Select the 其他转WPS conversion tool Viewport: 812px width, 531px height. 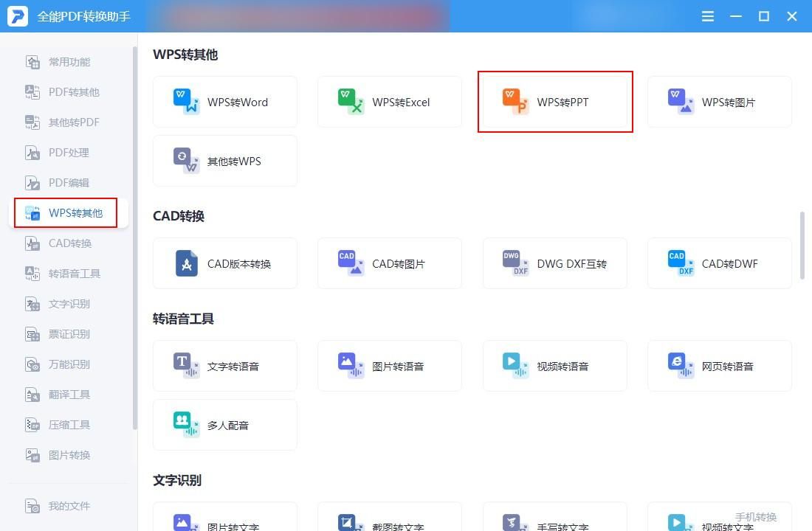click(x=224, y=161)
